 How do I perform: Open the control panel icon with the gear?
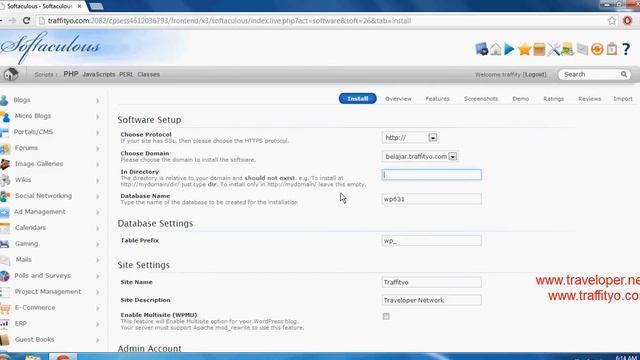(482, 49)
